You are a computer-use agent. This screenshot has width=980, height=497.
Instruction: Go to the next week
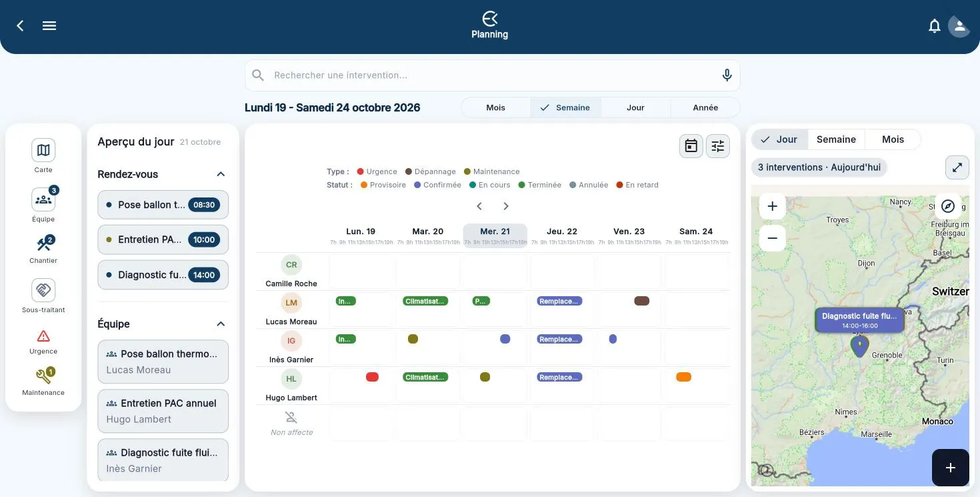click(506, 206)
